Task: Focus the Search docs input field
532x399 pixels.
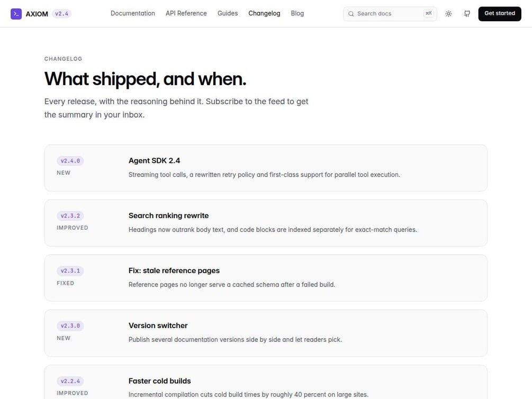Action: (x=390, y=14)
